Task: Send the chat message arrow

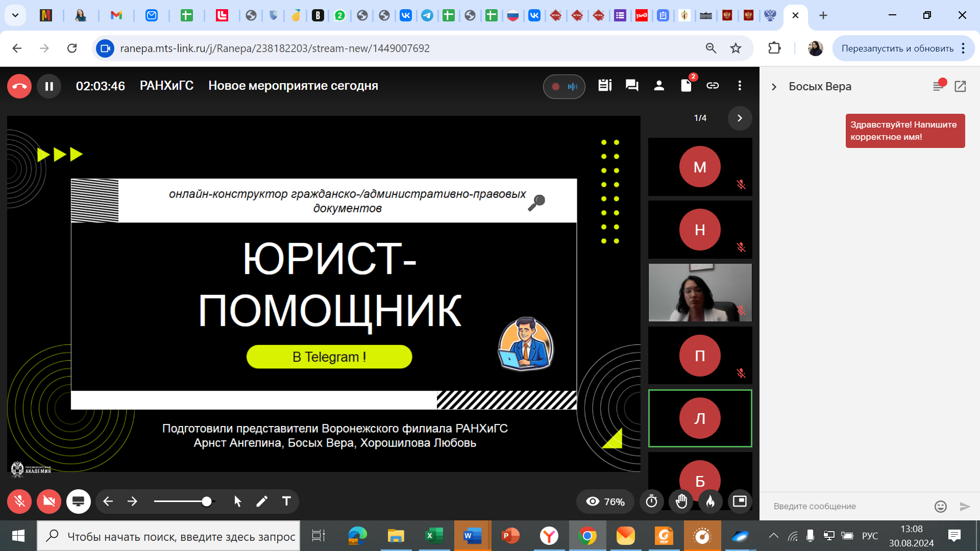Action: [x=965, y=506]
